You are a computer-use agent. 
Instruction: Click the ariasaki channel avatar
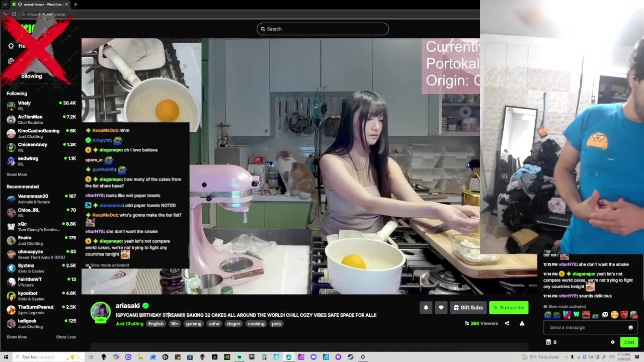(100, 312)
